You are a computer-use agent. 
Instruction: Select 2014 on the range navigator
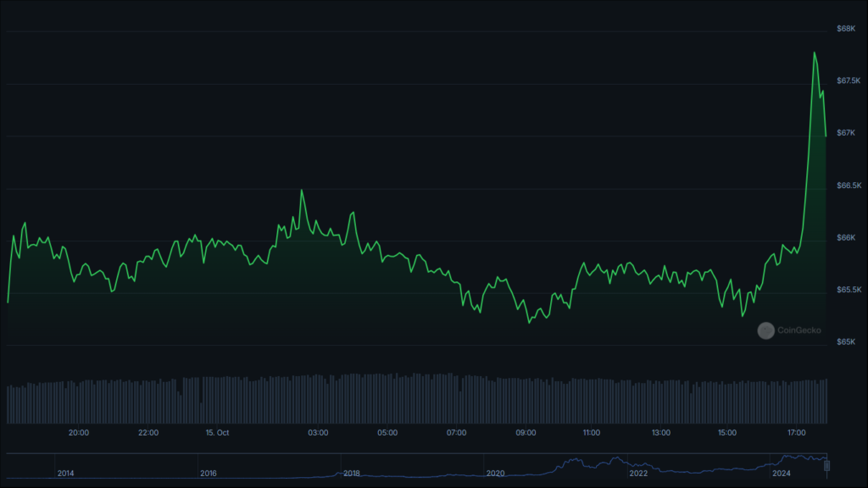click(65, 473)
